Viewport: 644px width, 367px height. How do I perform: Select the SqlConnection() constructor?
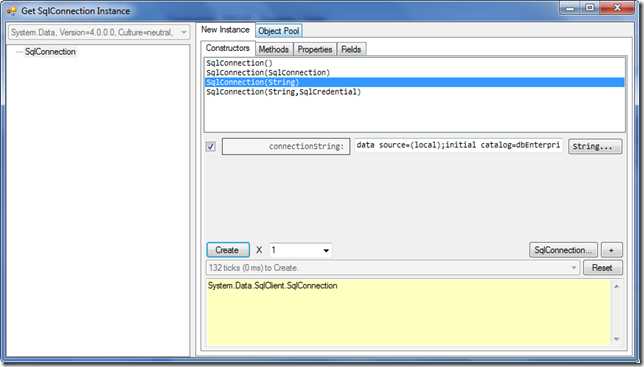414,63
